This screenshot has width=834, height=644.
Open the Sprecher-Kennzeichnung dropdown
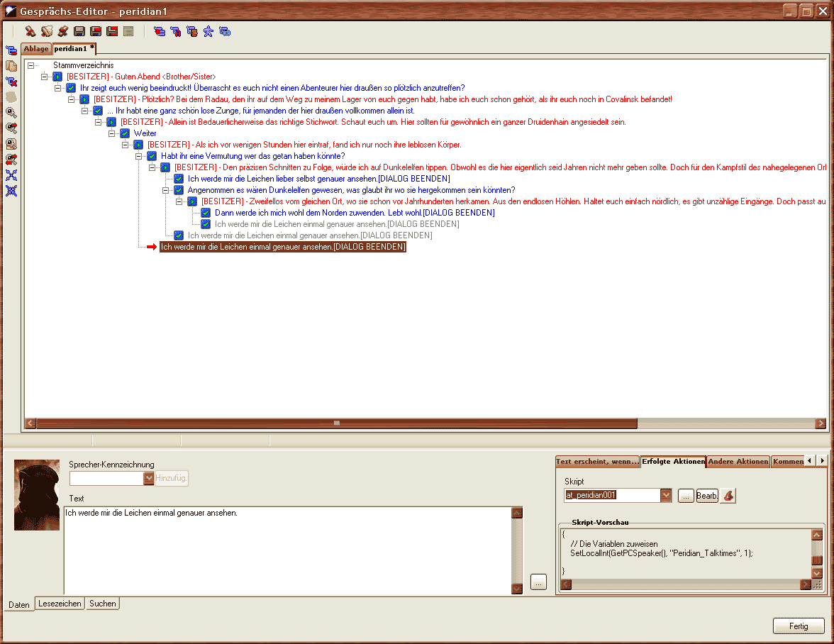(148, 479)
